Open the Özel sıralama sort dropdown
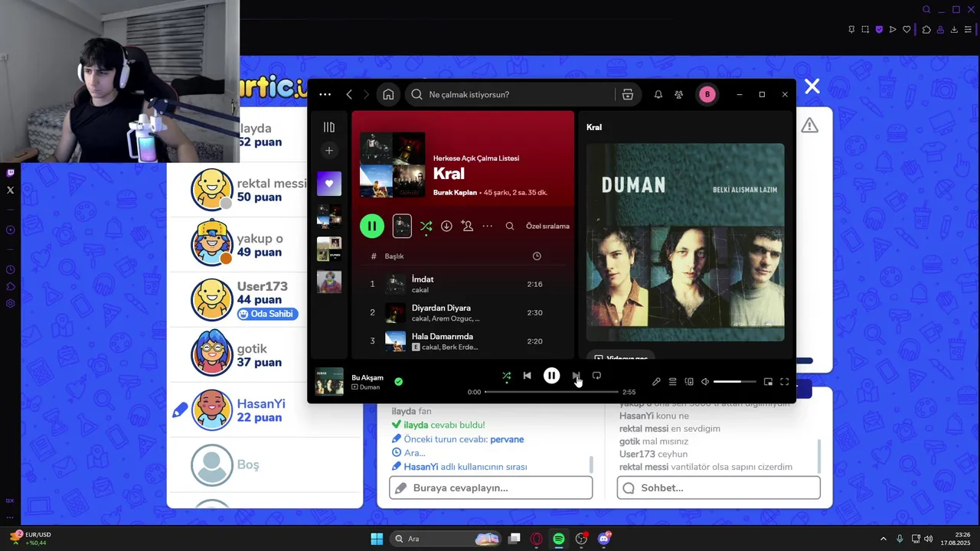Image resolution: width=980 pixels, height=551 pixels. 547,226
